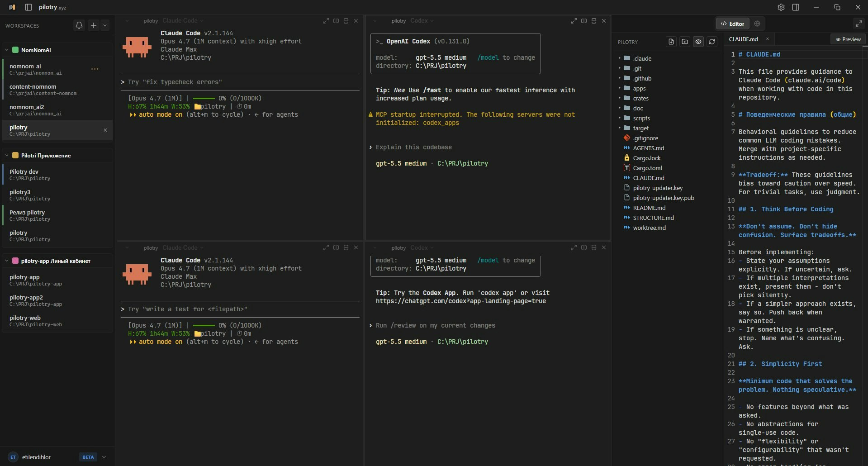Screen dimensions: 868x466
Task: Collapse the Pilotri Приложение workspace group
Action: [7, 155]
